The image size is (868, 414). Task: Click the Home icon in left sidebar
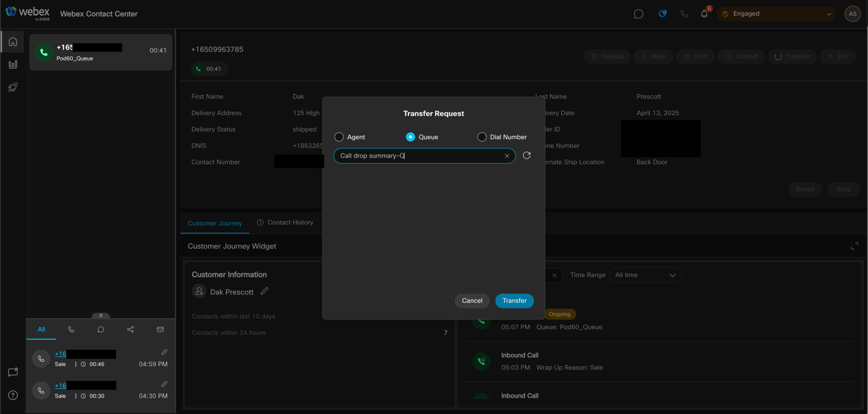(x=13, y=42)
